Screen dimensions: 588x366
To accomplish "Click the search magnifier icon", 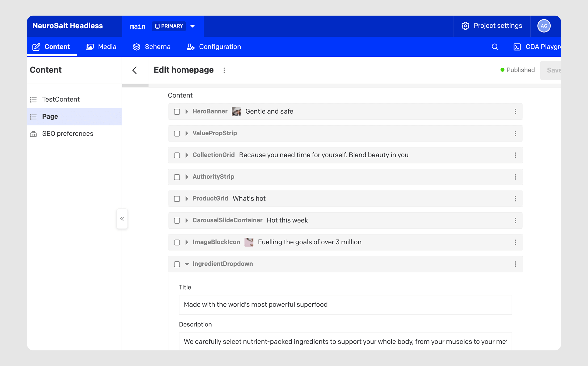I will (x=495, y=47).
